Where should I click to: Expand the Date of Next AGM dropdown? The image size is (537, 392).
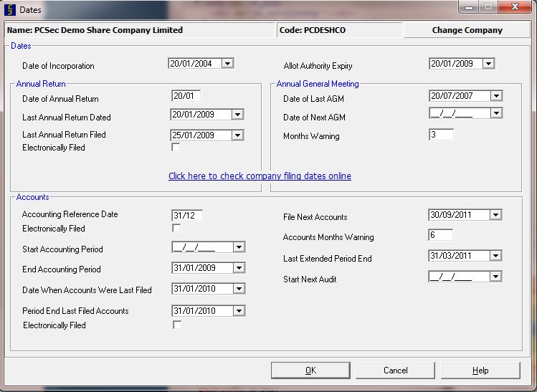point(496,113)
